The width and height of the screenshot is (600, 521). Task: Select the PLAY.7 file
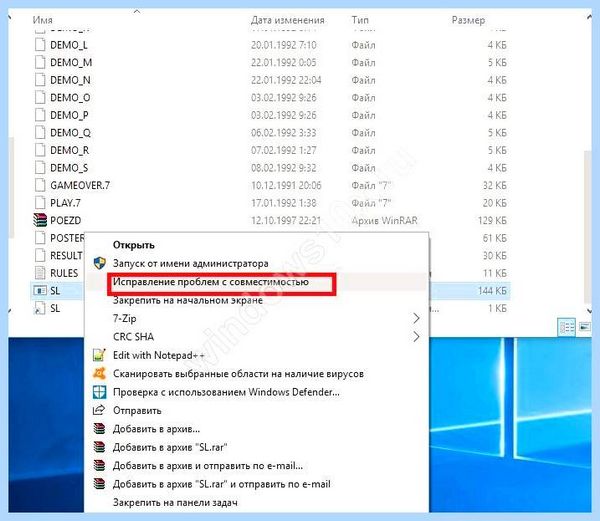click(65, 203)
